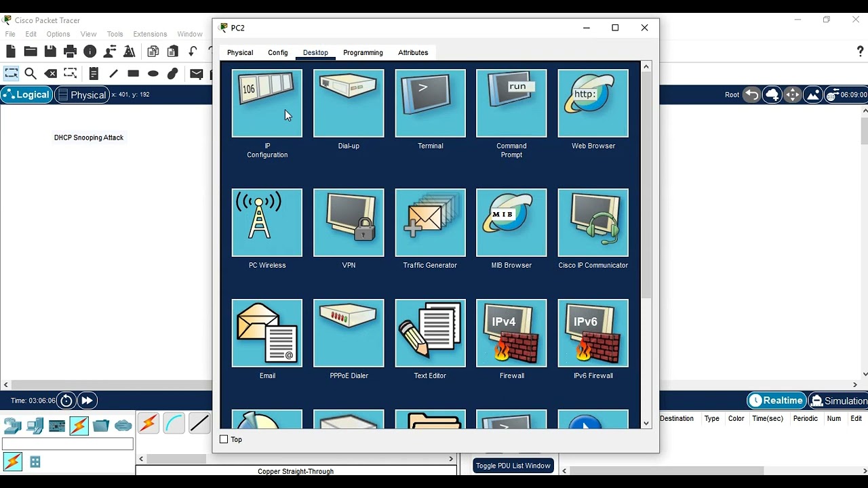Click the Power Cycle Devices button
The height and width of the screenshot is (488, 868).
pos(66,401)
